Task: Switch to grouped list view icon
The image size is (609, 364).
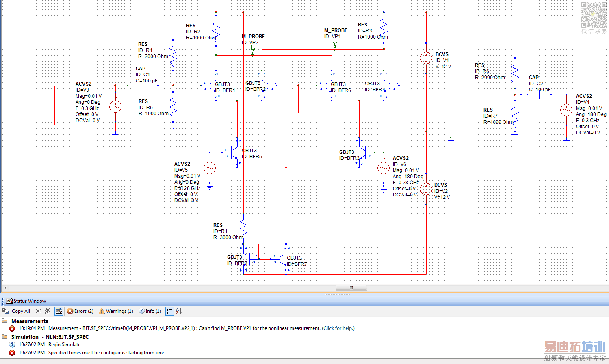Action: click(170, 311)
